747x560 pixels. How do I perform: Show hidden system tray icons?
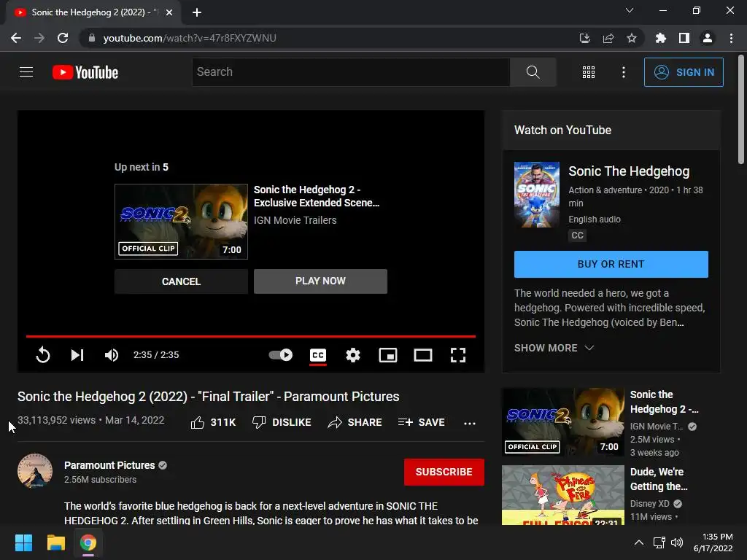click(x=639, y=542)
